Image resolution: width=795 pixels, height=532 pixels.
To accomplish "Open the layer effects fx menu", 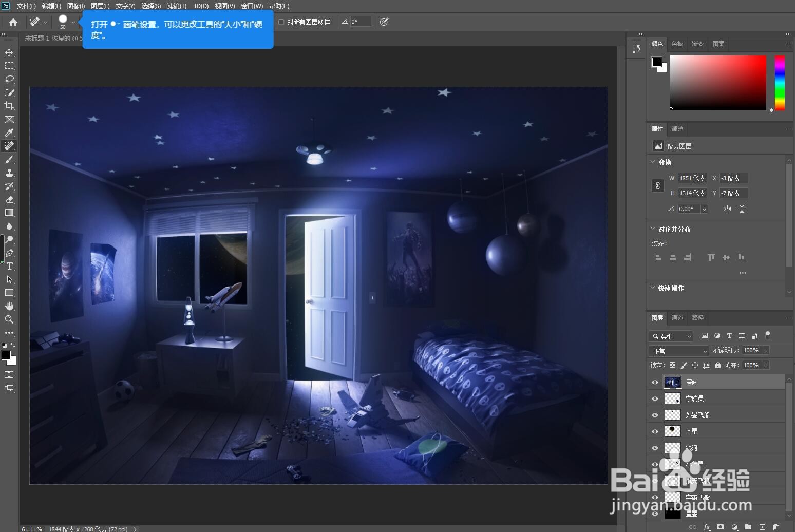I will 707,527.
